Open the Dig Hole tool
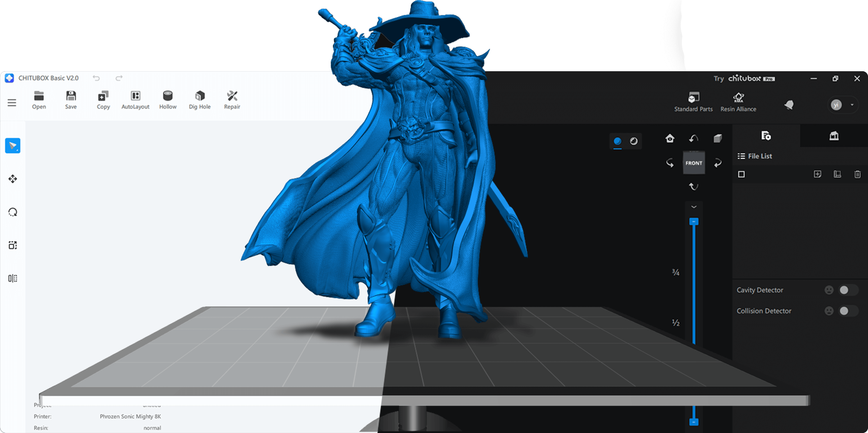The height and width of the screenshot is (433, 868). tap(199, 100)
